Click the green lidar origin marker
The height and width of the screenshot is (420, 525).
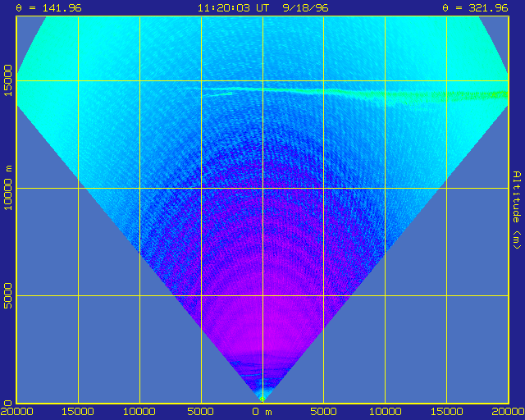tap(262, 399)
